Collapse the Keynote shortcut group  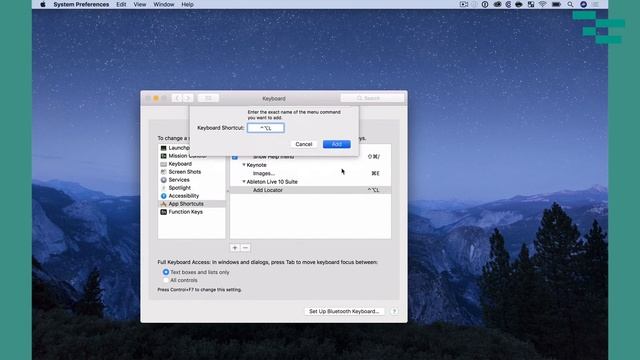click(x=244, y=165)
